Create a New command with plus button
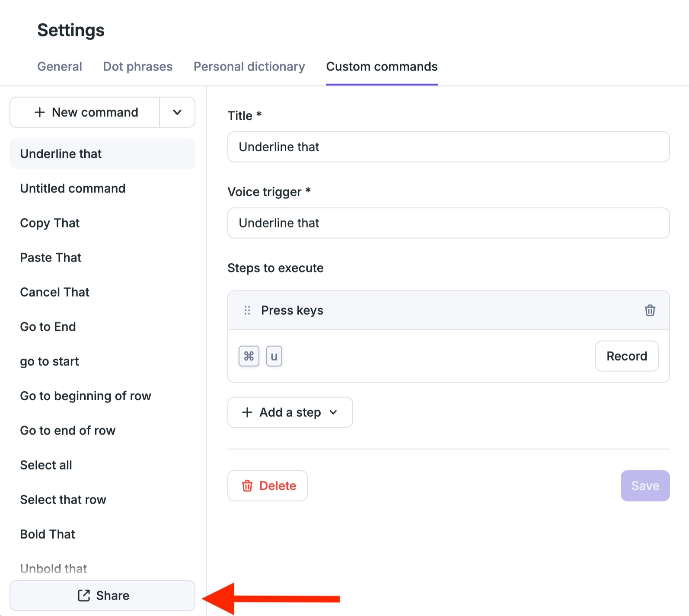This screenshot has height=616, width=689. [85, 112]
